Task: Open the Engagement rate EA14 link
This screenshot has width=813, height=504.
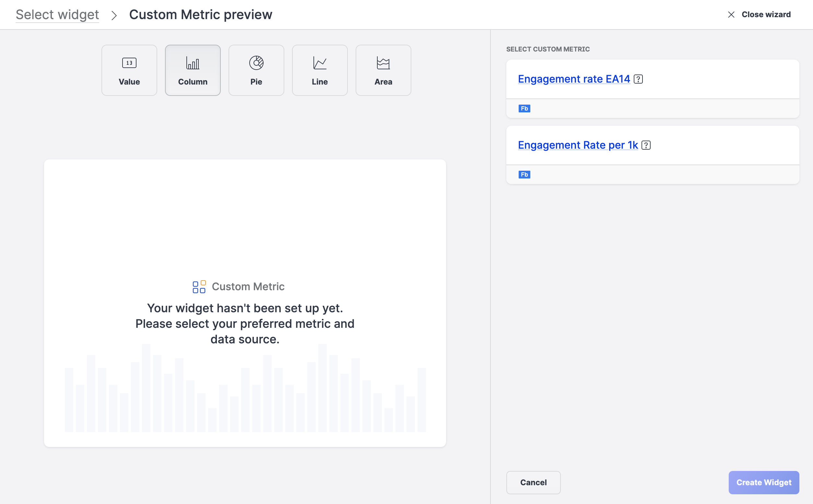Action: tap(574, 79)
